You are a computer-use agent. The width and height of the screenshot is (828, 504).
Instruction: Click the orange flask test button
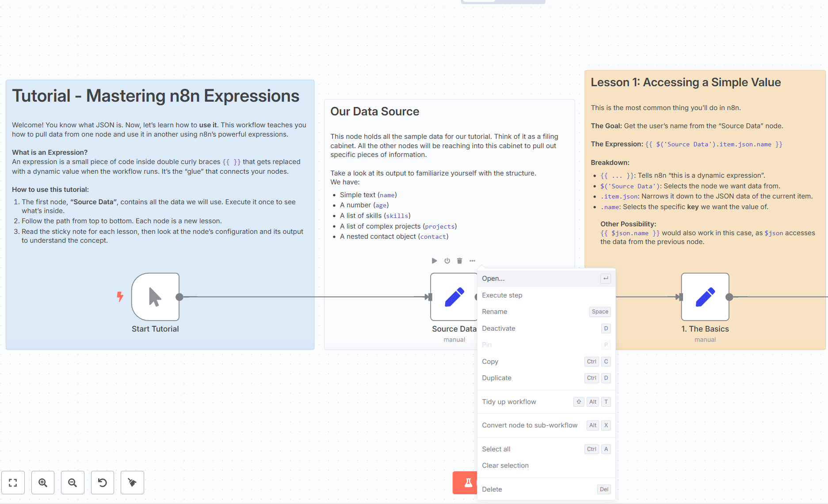[466, 482]
